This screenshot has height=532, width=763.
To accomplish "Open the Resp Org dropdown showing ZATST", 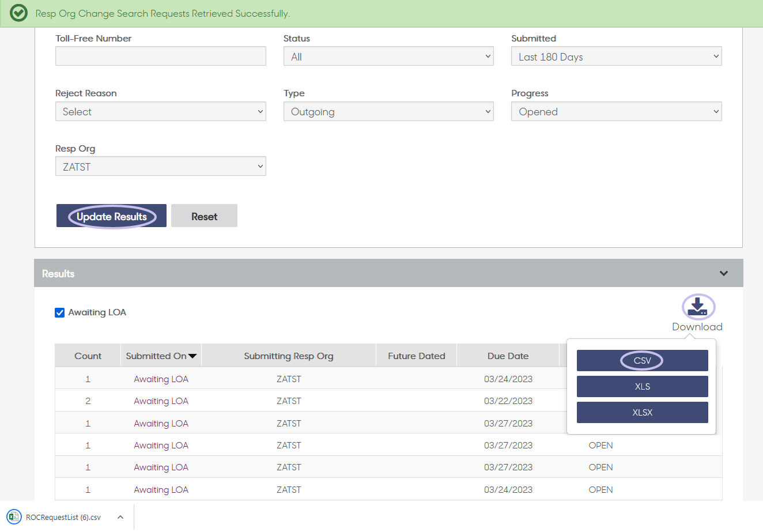I will point(160,166).
